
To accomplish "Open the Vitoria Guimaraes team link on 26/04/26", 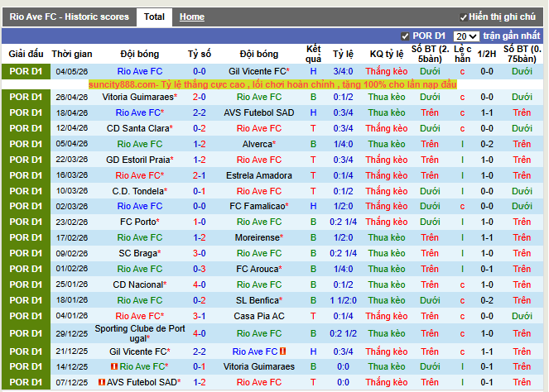I will 137,97.
